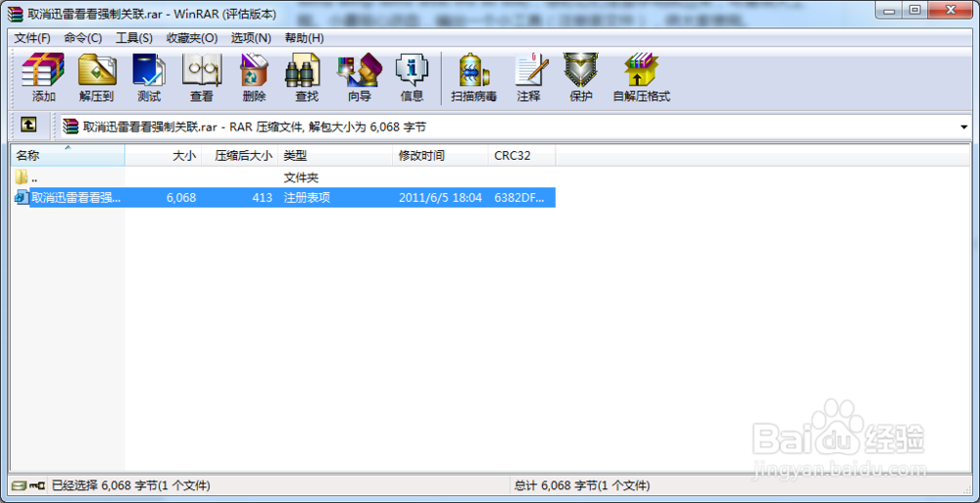Click the 文件夹 type text of '..' row
The height and width of the screenshot is (503, 980).
pyautogui.click(x=301, y=177)
